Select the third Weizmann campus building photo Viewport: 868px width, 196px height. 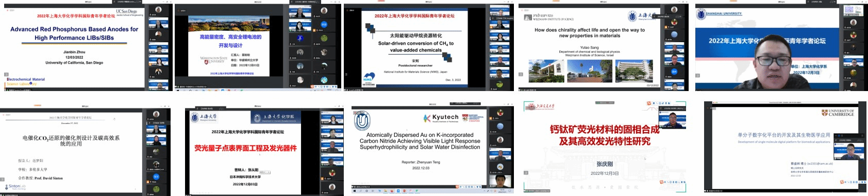[634, 71]
